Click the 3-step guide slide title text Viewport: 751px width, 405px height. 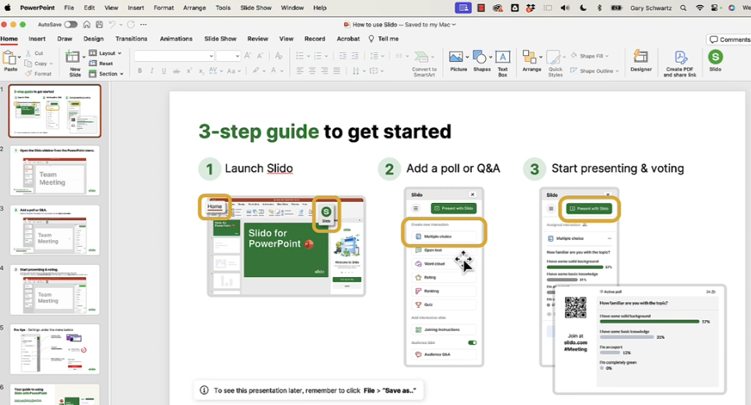tap(325, 131)
